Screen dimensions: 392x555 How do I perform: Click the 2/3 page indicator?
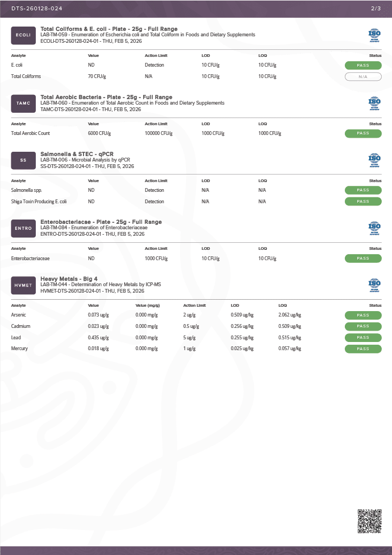[376, 9]
